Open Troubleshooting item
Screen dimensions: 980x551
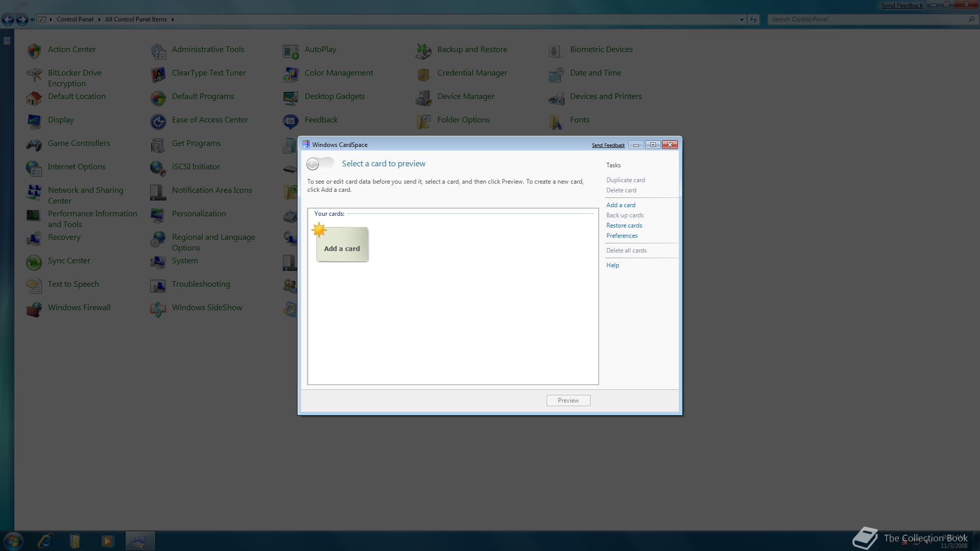tap(201, 284)
